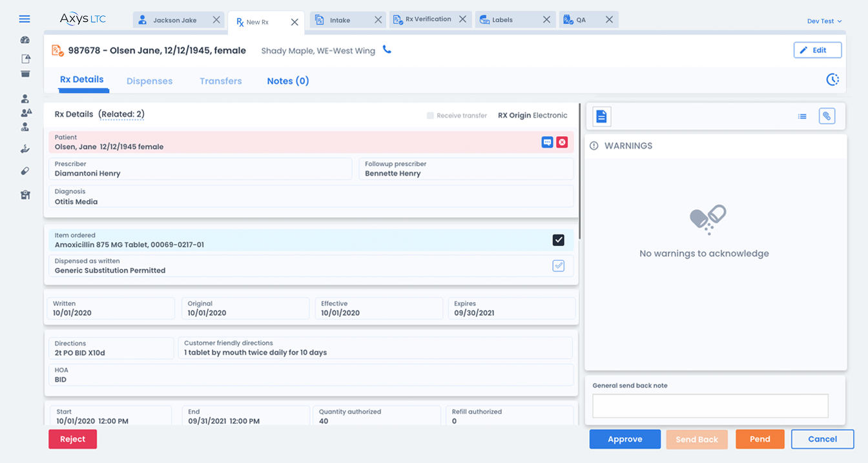Open the archive box icon in sidebar
This screenshot has height=463, width=868.
[25, 74]
